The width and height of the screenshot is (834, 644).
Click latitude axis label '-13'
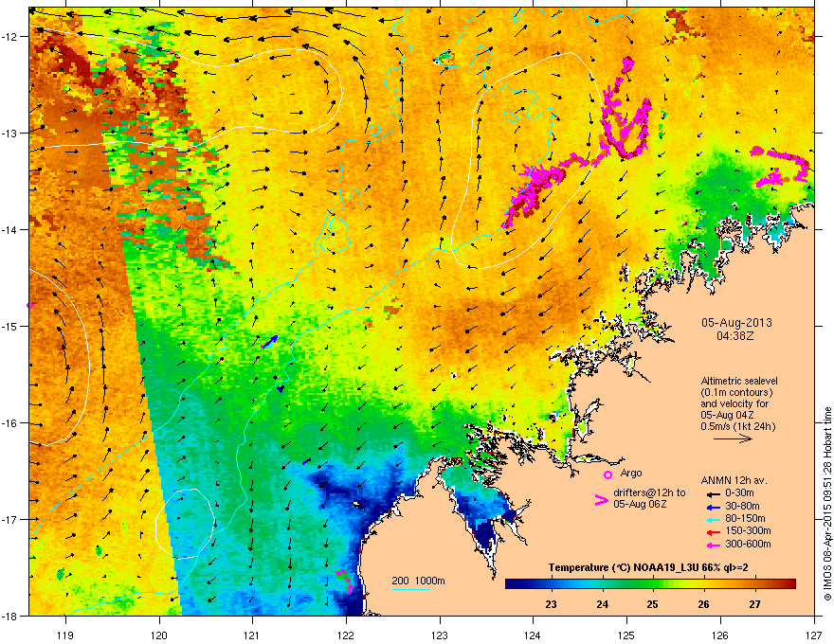coord(10,134)
